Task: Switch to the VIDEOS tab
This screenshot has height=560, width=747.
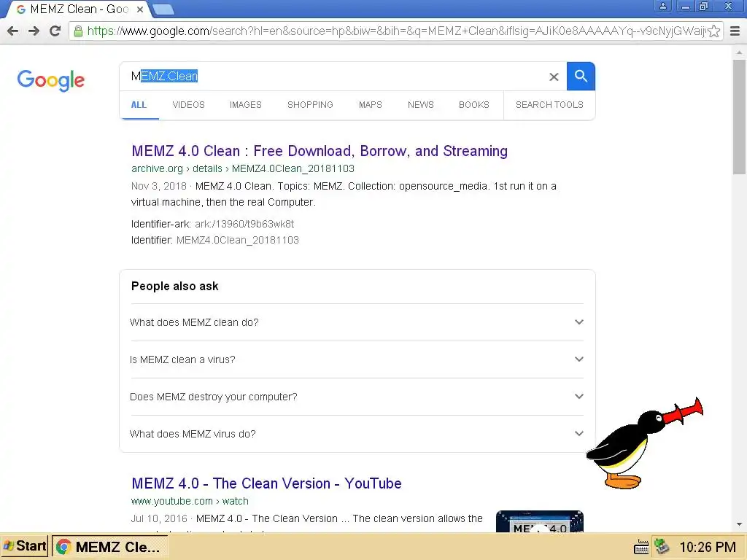Action: tap(189, 105)
